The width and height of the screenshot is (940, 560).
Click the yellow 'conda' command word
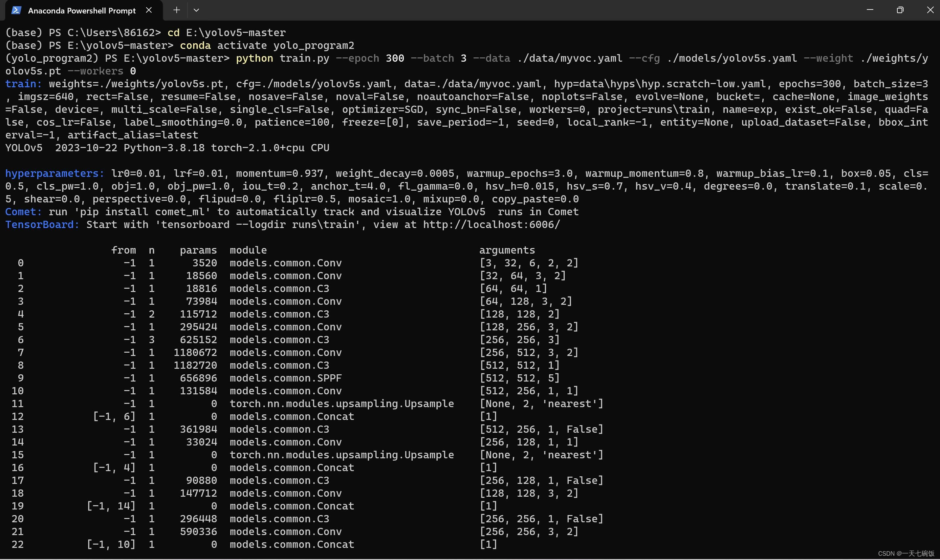point(195,45)
